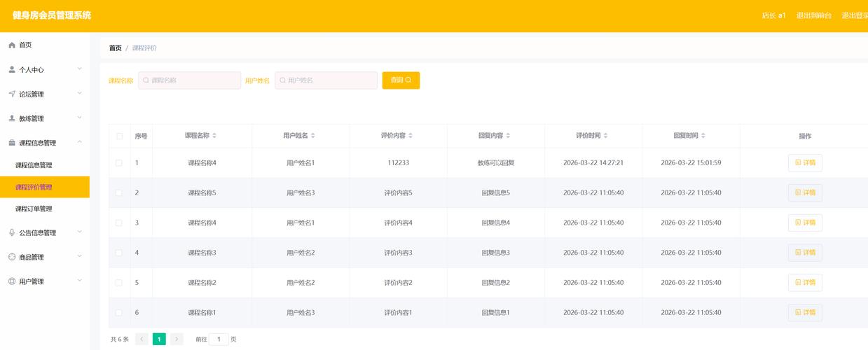This screenshot has height=350, width=868.
Task: Expand the 个人中心 chevron
Action: [x=79, y=69]
